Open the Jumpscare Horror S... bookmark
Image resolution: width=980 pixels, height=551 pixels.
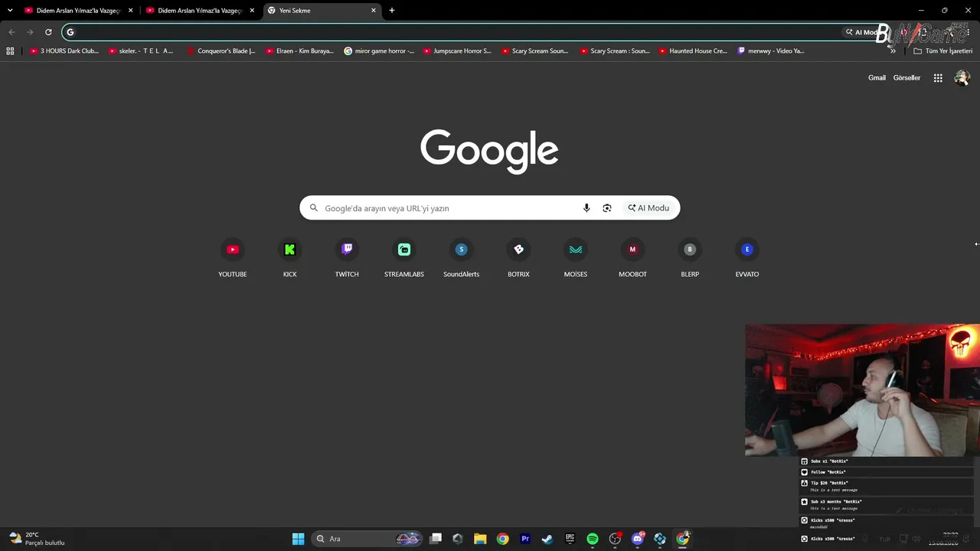pyautogui.click(x=457, y=51)
